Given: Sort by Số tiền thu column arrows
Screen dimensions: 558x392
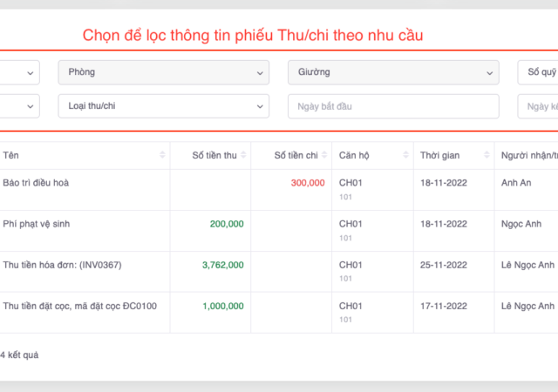Looking at the screenshot, I should (243, 155).
